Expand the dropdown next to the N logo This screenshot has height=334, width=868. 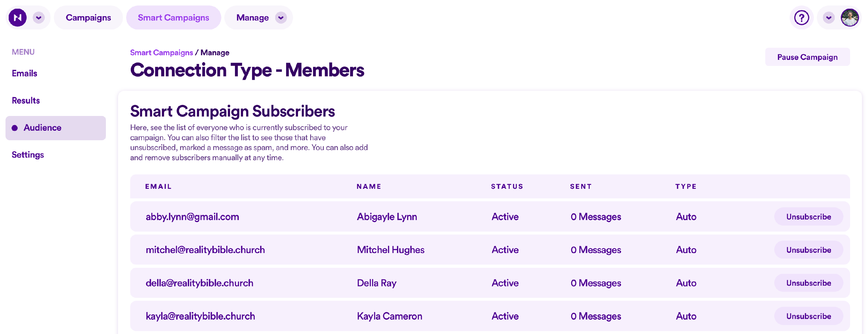pos(39,18)
